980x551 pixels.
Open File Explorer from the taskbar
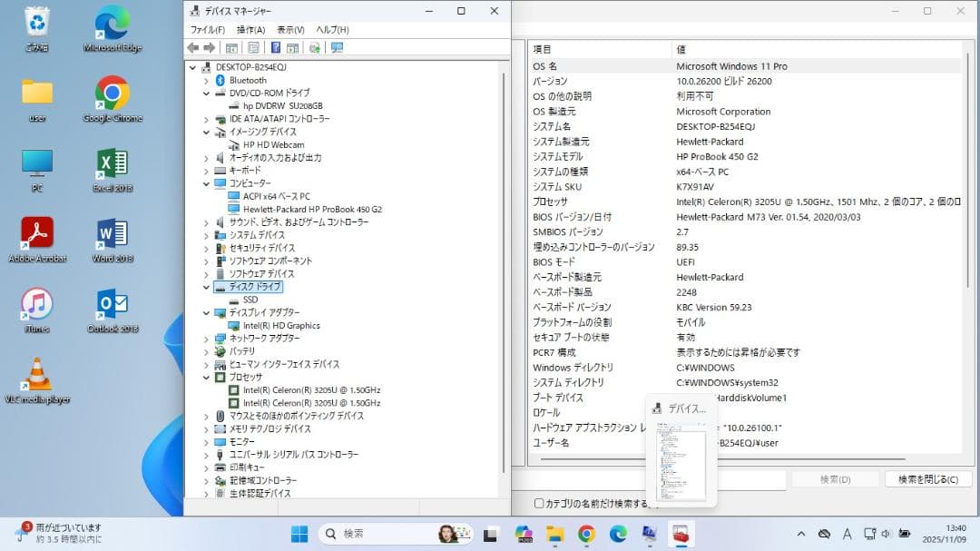(554, 534)
